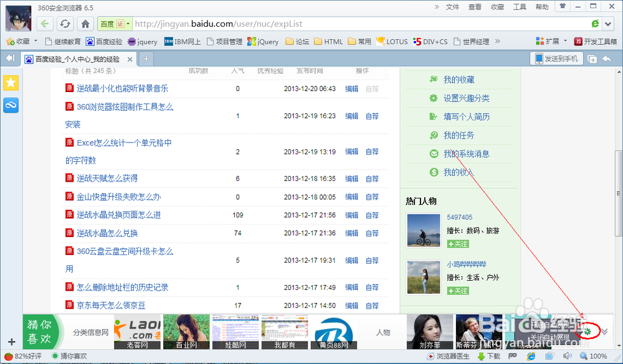Screen dimensions: 623x364
Task: Open the IBM网上 bookmark
Action: click(183, 42)
